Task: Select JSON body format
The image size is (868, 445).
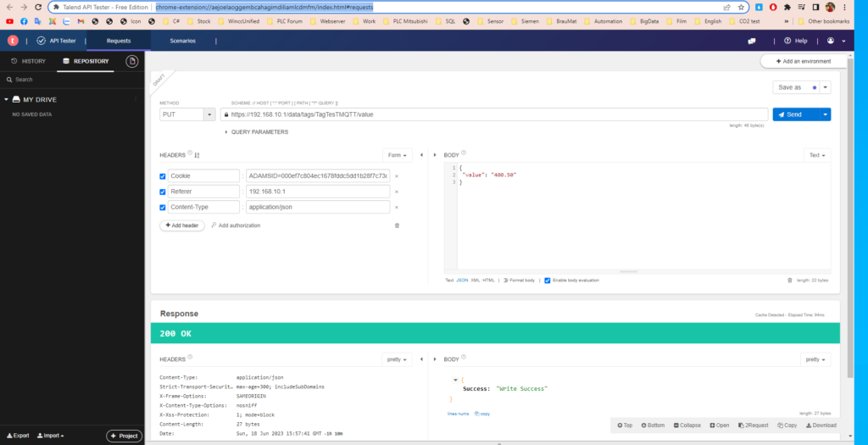Action: [462, 280]
